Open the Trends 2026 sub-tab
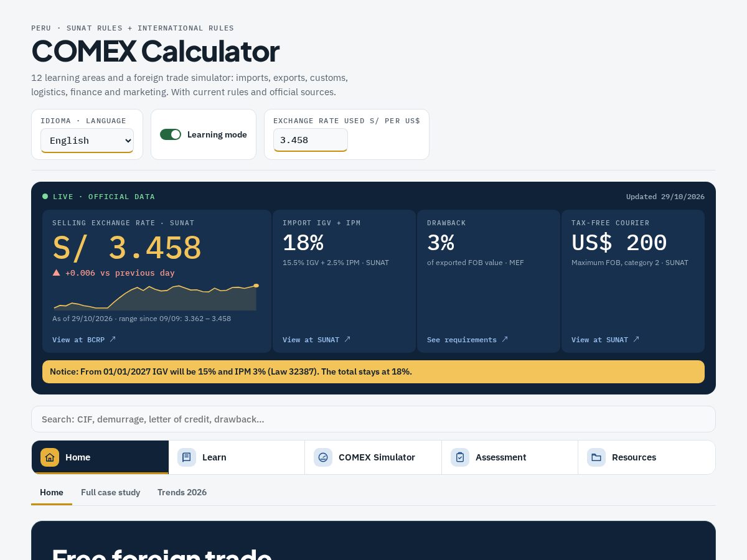 [182, 492]
